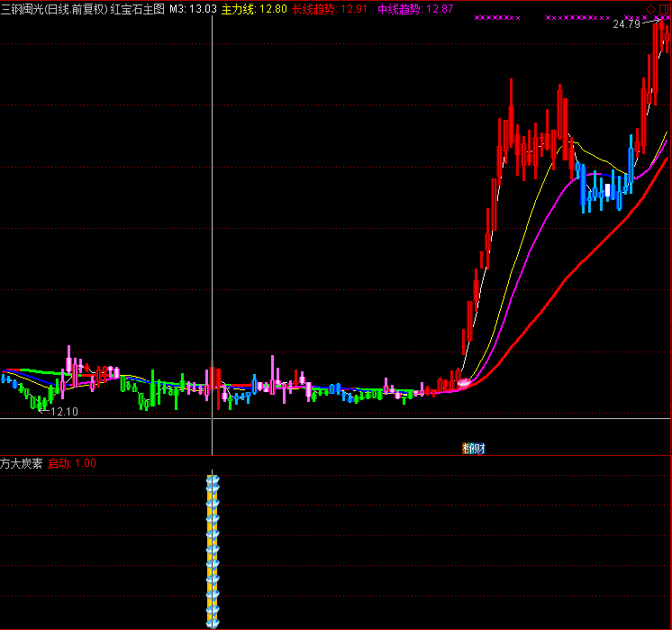
Task: Click the blue candlestick cluster in the pullback
Action: (x=599, y=189)
